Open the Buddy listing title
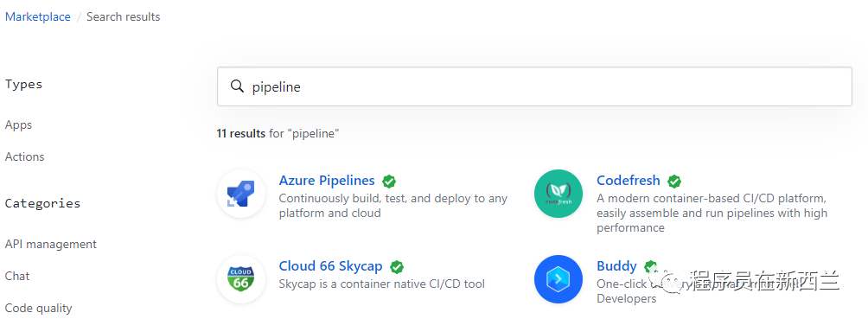Viewport: 868px width, 319px height. click(616, 266)
